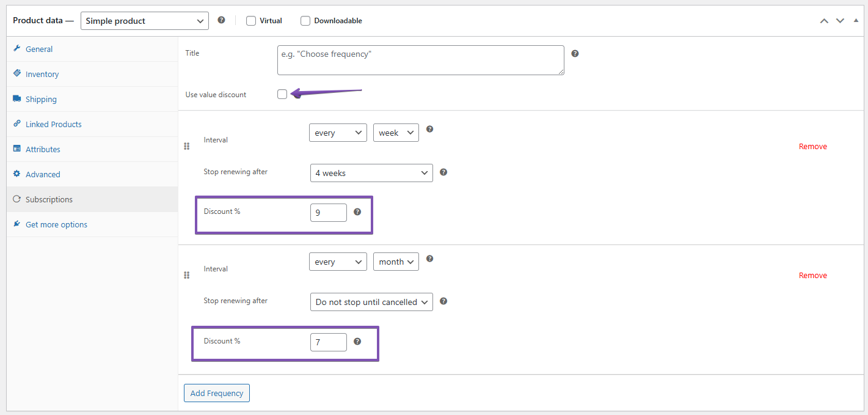Click the Add Frequency button

point(217,393)
